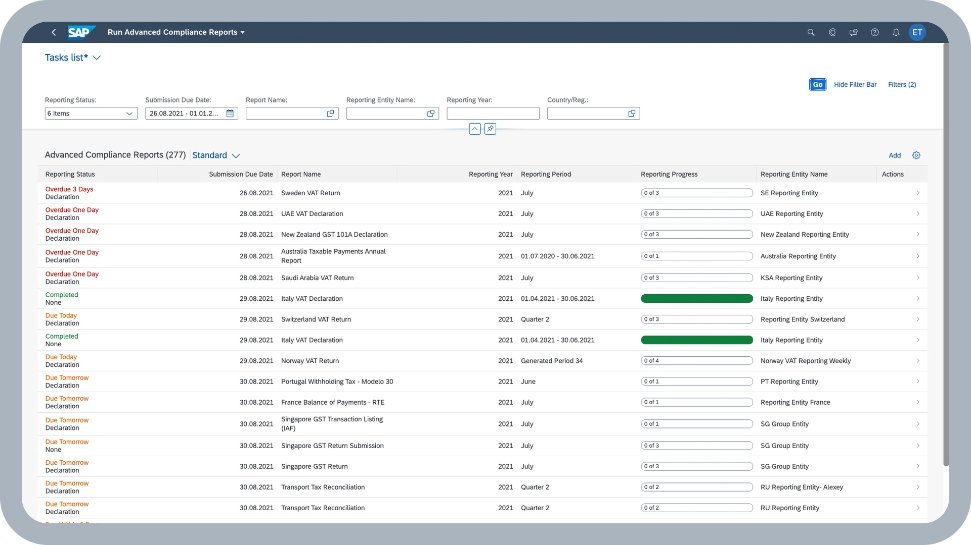This screenshot has width=971, height=545.
Task: Select 'Australia Taxable Payments Annual Report' cell
Action: [333, 256]
